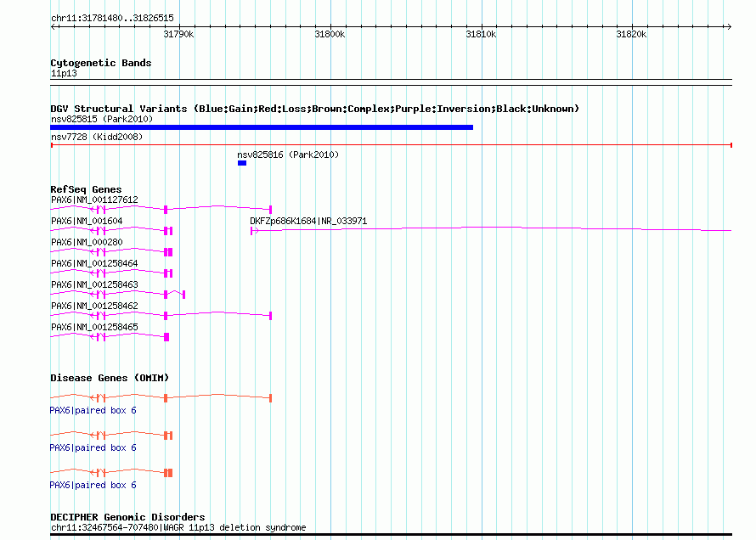Follow the first PAX6|paired box 6 link
This screenshot has height=540, width=756.
pos(93,410)
